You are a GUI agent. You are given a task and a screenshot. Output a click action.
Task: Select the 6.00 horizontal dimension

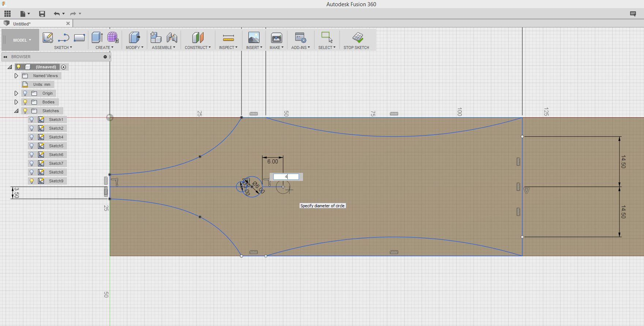click(x=273, y=162)
